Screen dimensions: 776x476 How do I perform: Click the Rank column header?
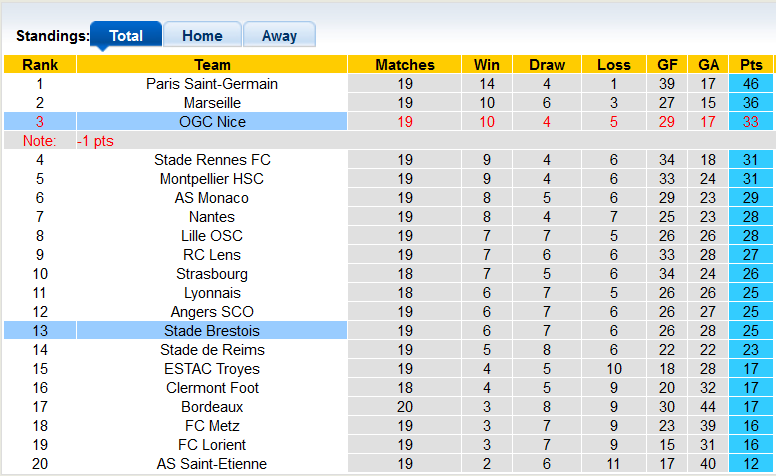39,65
